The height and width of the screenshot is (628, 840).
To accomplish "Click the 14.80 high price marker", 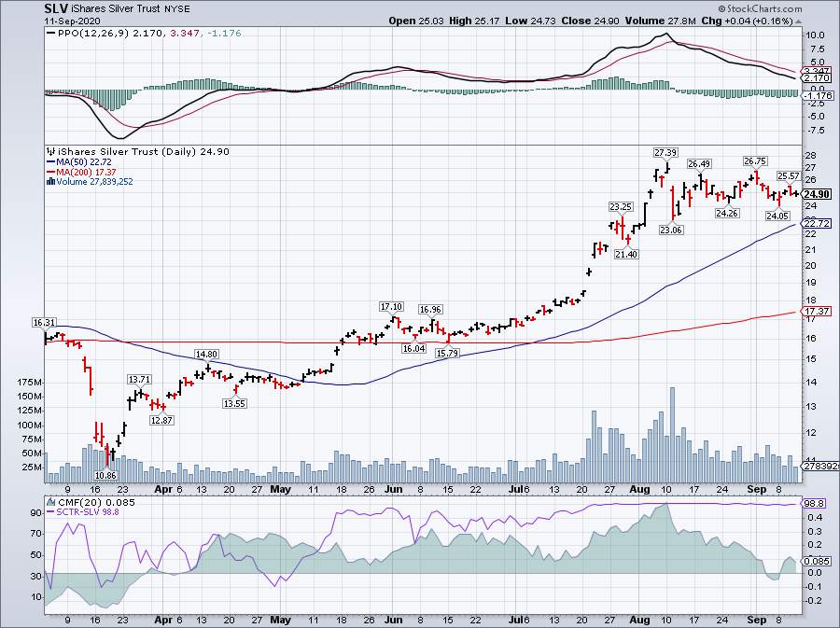I will pos(207,354).
